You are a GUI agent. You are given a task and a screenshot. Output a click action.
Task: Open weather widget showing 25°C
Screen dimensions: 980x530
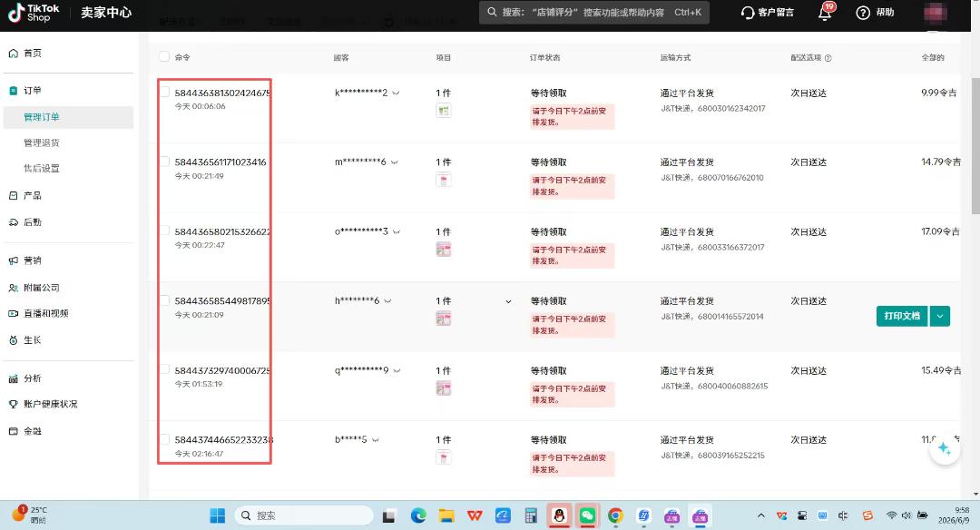tap(28, 515)
